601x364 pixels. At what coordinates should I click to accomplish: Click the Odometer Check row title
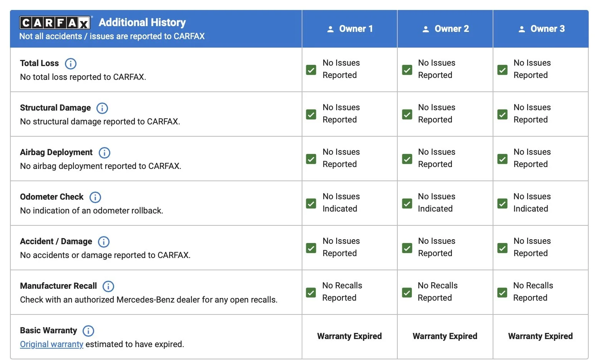pyautogui.click(x=51, y=197)
